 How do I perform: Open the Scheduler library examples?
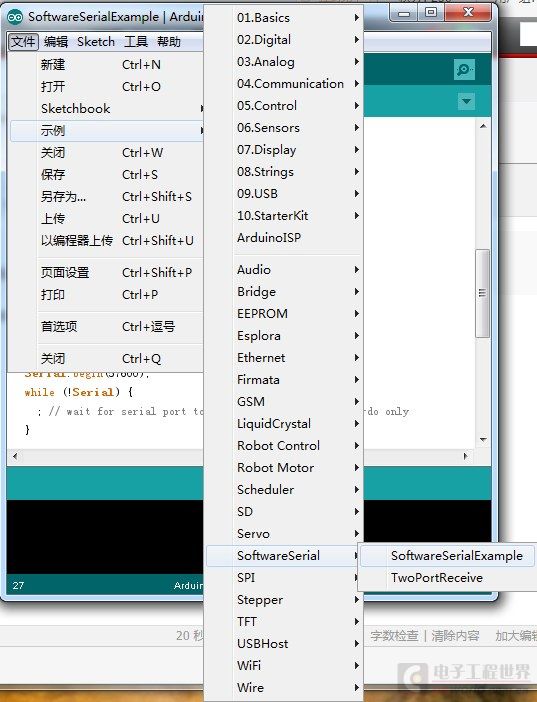284,489
